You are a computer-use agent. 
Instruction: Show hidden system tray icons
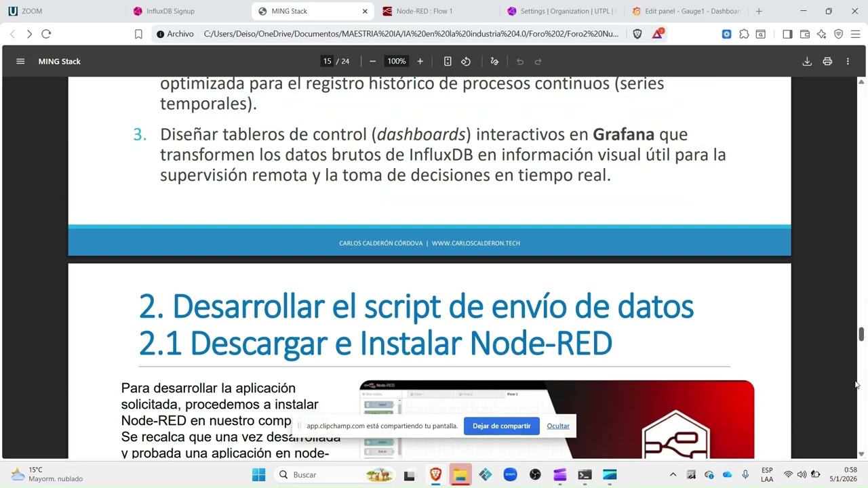point(673,474)
